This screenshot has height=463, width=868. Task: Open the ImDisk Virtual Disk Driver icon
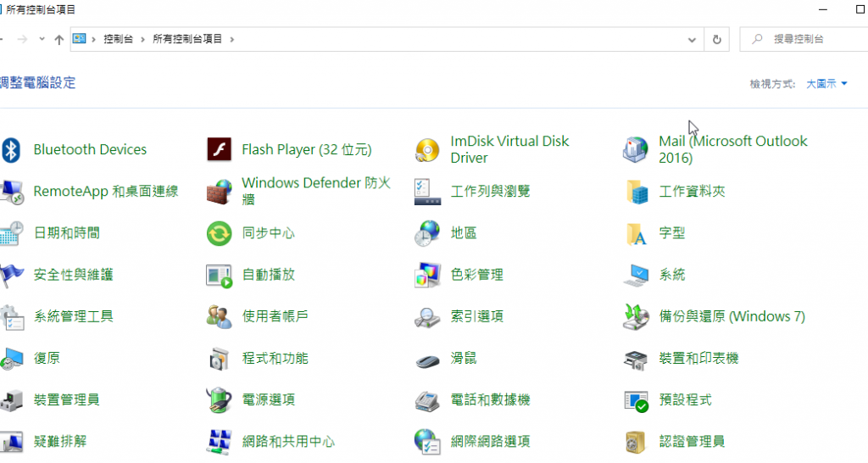tap(427, 150)
